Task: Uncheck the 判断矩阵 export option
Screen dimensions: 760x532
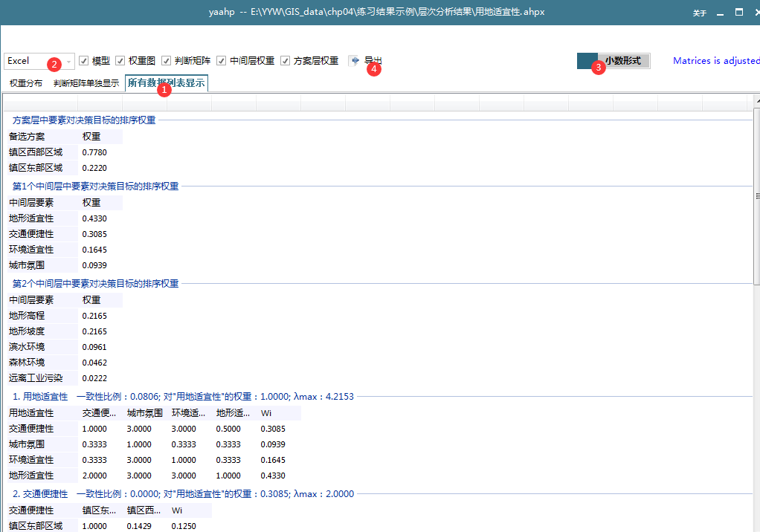Action: pos(165,61)
